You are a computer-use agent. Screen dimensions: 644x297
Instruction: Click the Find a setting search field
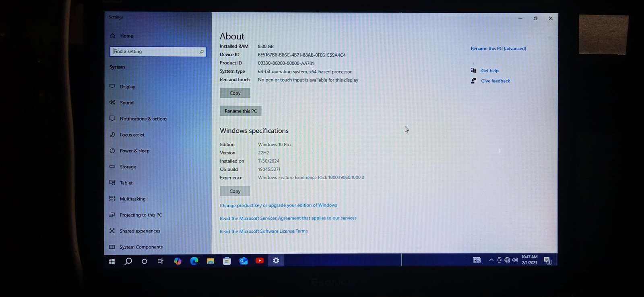tap(158, 51)
